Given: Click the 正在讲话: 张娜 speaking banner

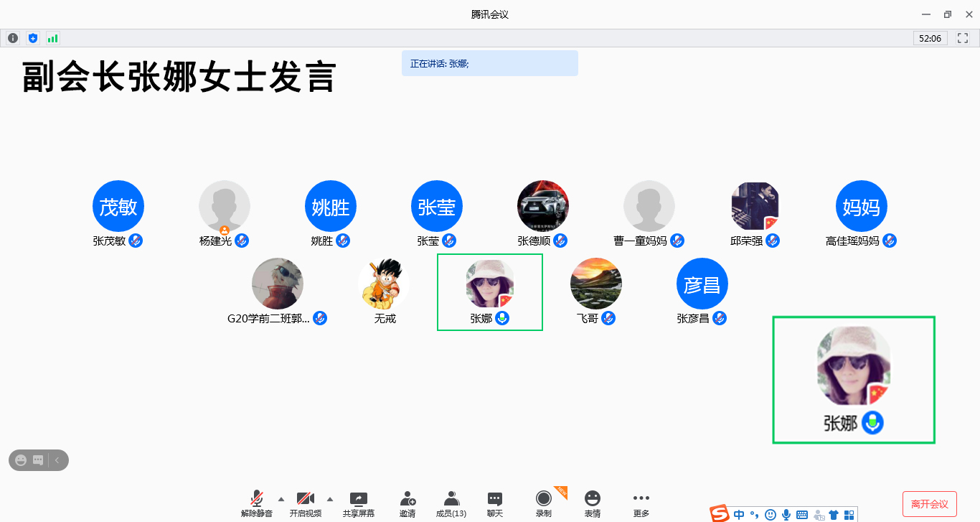Looking at the screenshot, I should (490, 63).
